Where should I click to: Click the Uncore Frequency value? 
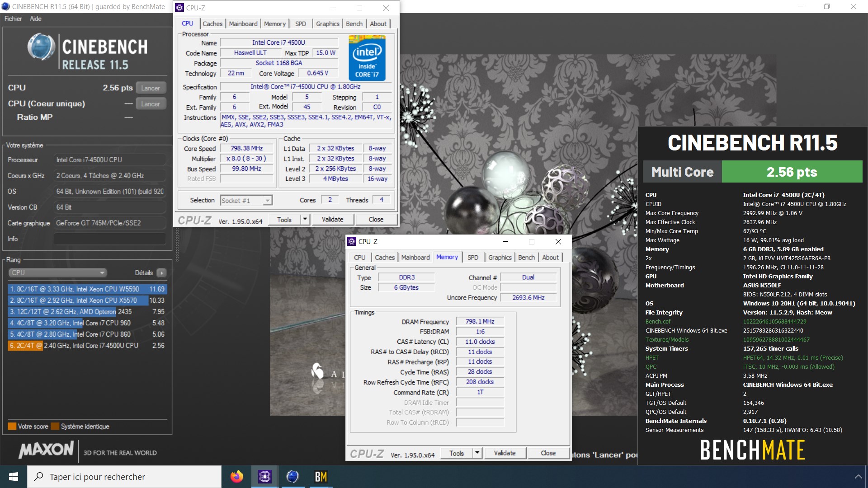528,297
